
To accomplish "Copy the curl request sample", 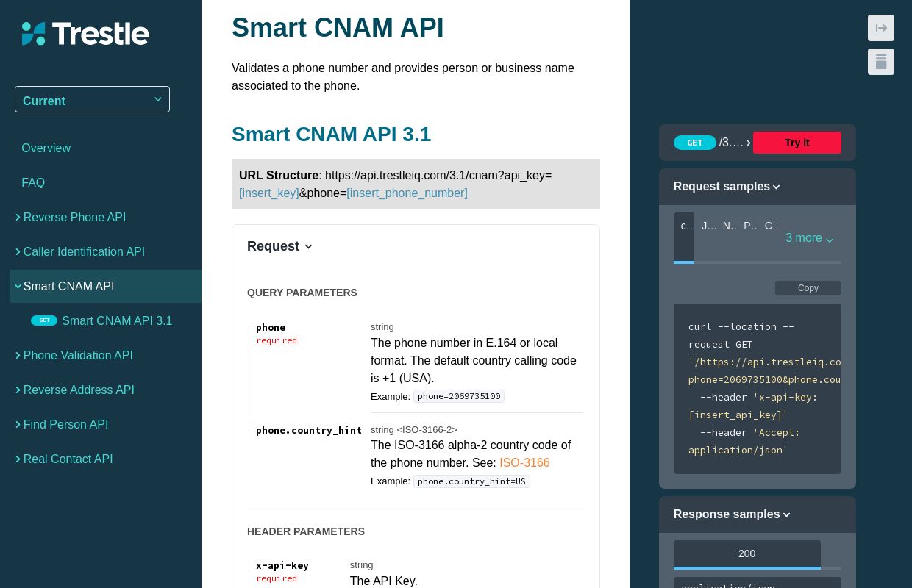I will tap(808, 288).
